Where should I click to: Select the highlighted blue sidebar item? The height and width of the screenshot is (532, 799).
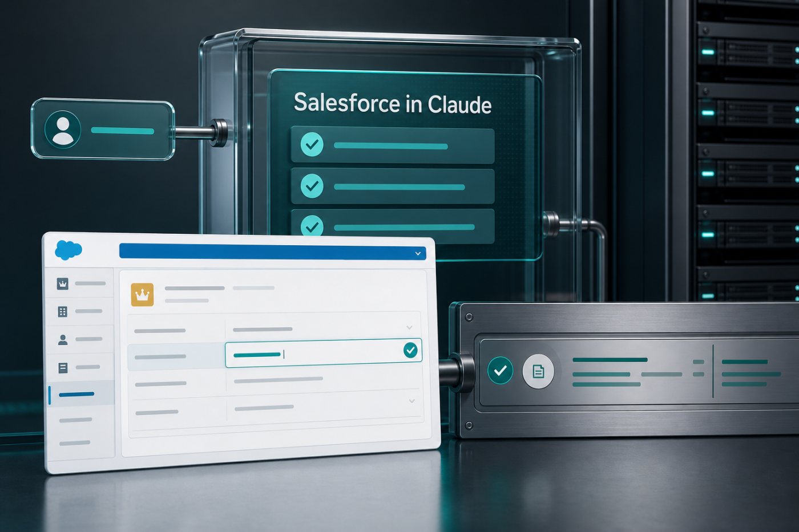tap(81, 394)
